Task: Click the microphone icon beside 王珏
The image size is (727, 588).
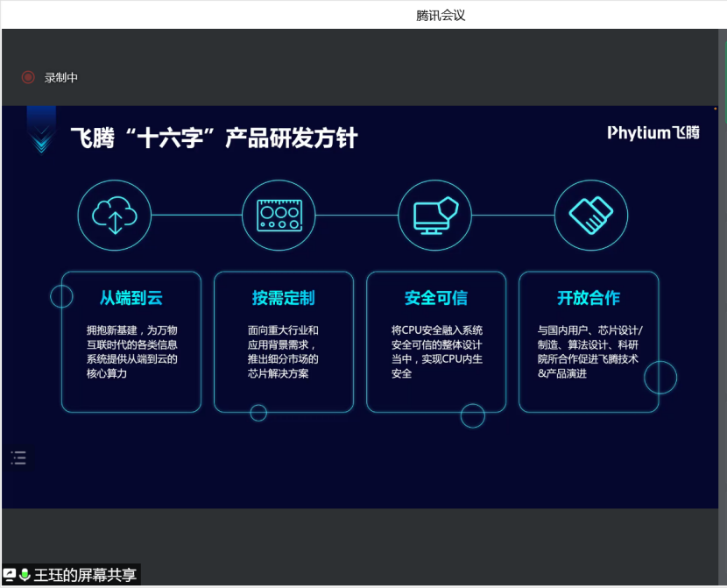Action: [x=25, y=575]
